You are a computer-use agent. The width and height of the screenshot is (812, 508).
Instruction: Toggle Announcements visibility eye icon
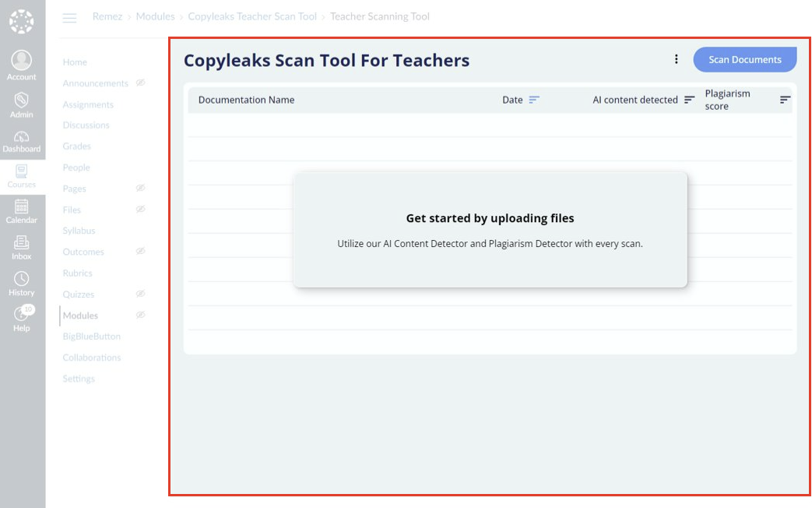(140, 83)
